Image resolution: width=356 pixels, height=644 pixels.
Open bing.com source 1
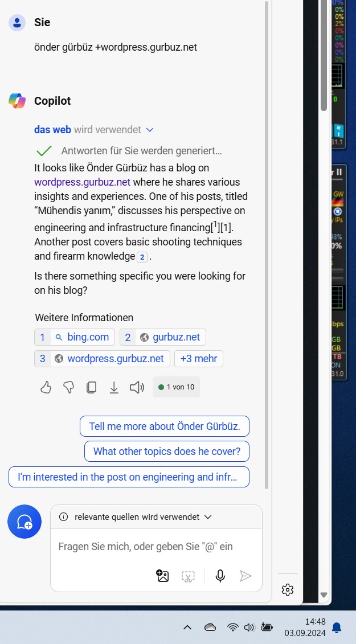pos(75,337)
